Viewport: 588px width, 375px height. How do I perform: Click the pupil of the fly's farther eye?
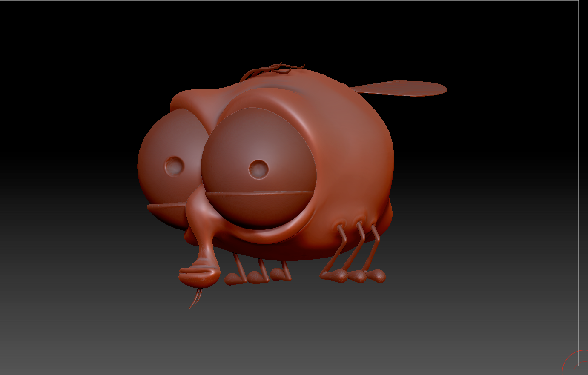[x=175, y=166]
